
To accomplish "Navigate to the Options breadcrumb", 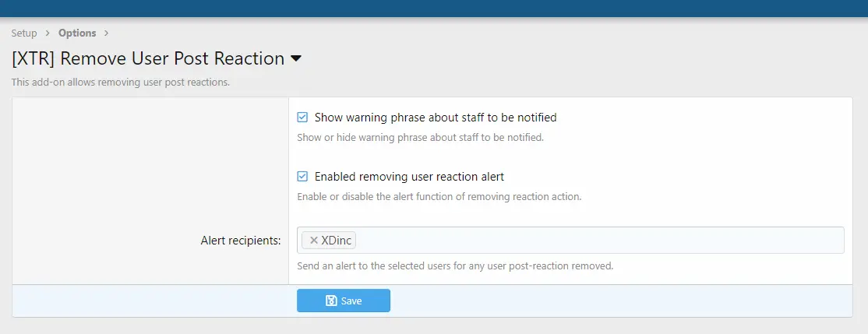I will click(x=77, y=33).
